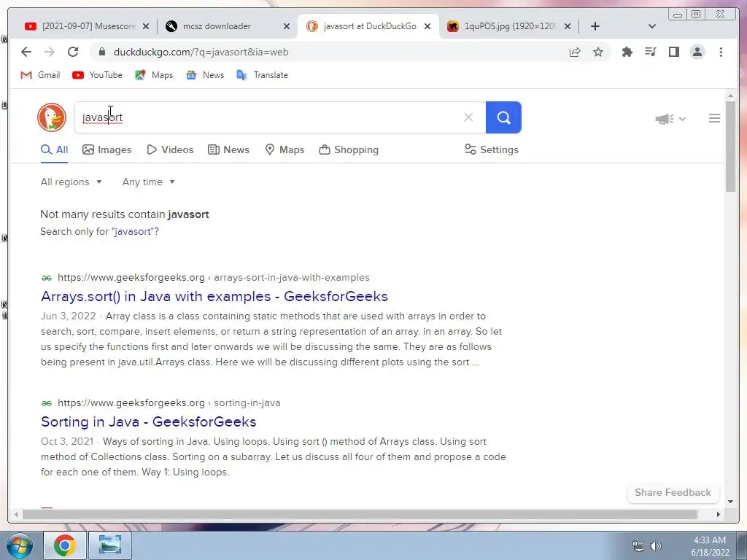Expand the megaphone dropdown
The height and width of the screenshot is (560, 747).
(670, 119)
